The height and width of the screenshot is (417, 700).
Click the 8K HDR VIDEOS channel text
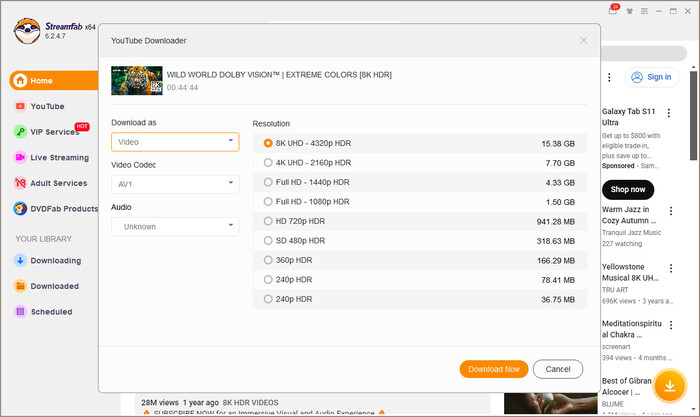250,403
